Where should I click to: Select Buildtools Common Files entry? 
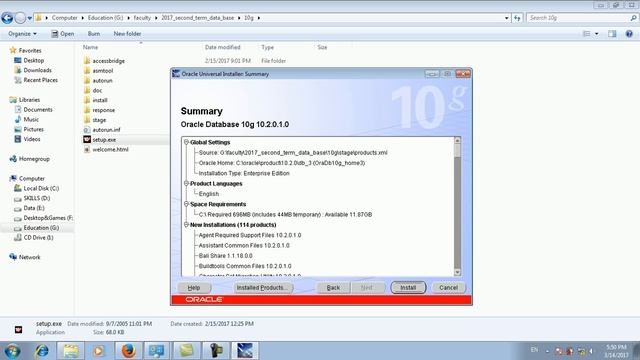point(245,266)
